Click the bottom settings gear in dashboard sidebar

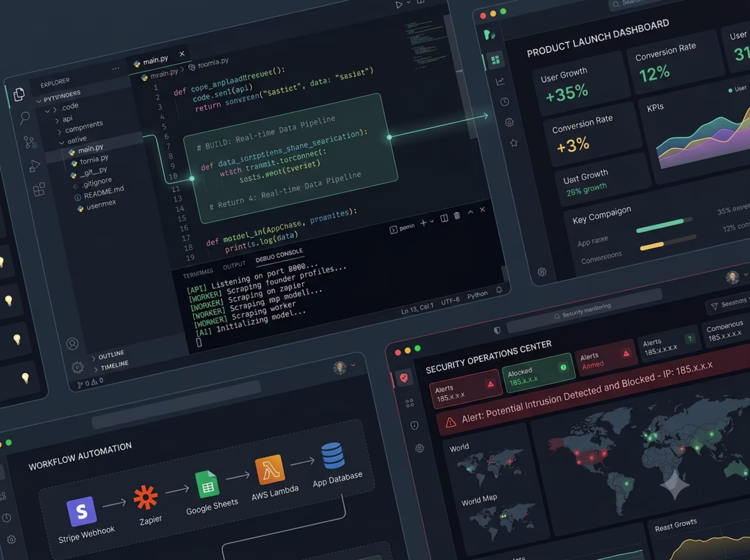coord(542,272)
